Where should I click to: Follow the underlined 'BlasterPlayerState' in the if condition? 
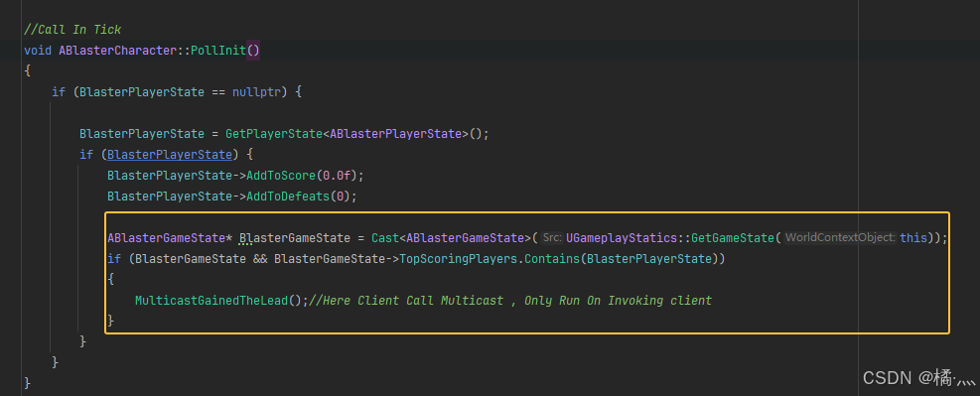click(170, 154)
